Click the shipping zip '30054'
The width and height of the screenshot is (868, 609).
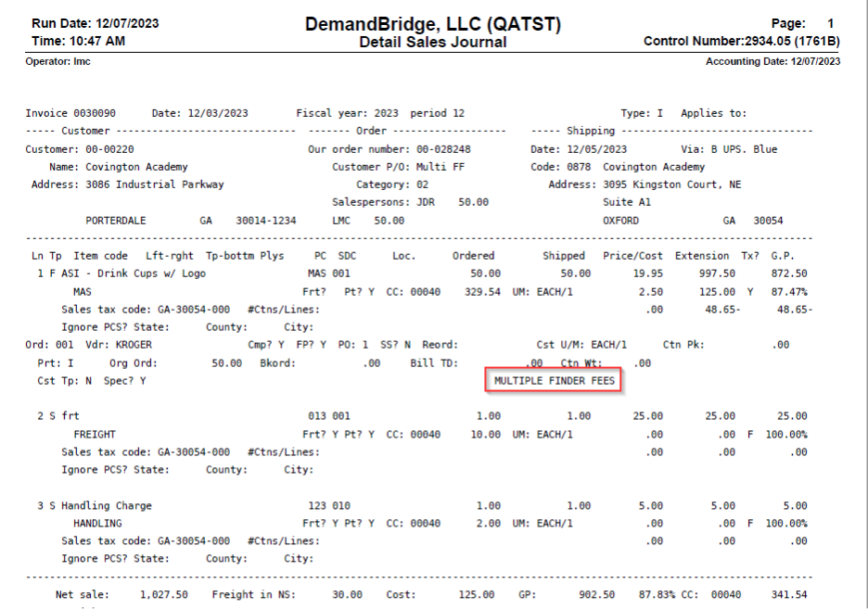tap(769, 221)
